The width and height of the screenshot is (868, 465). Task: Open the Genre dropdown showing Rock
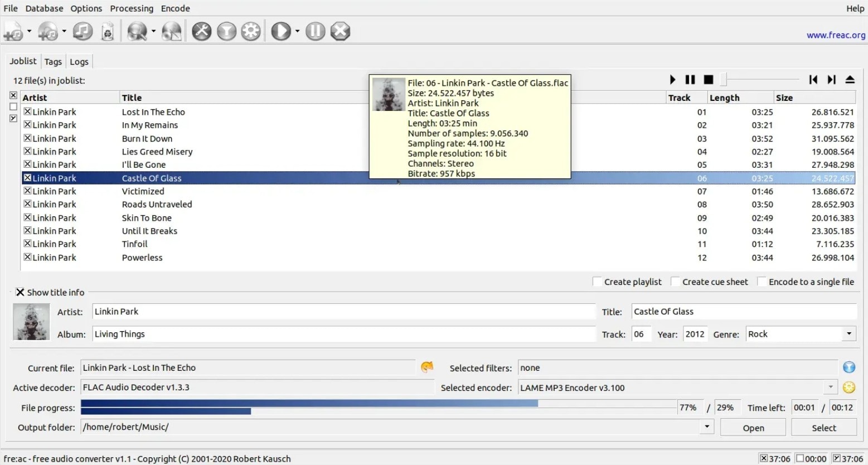pyautogui.click(x=848, y=334)
